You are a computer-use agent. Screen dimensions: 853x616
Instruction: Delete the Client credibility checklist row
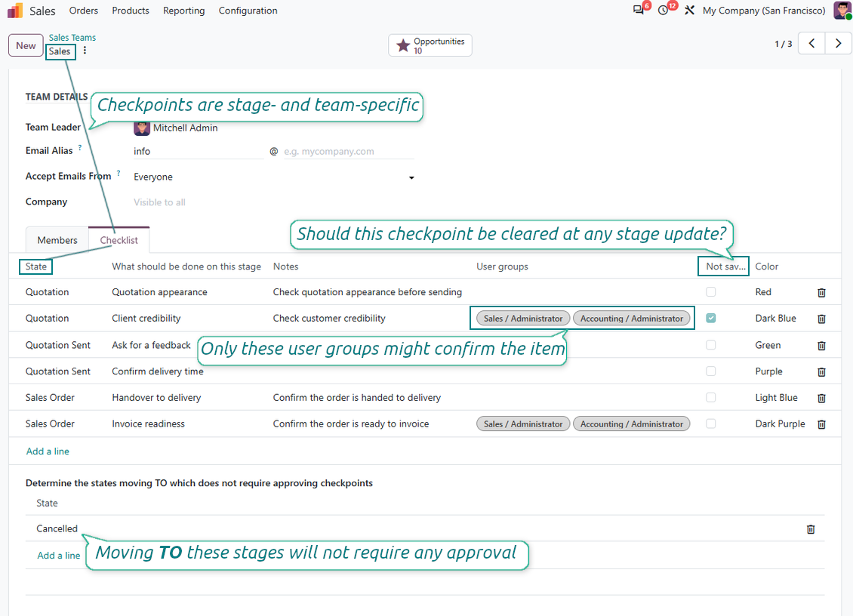pyautogui.click(x=821, y=319)
